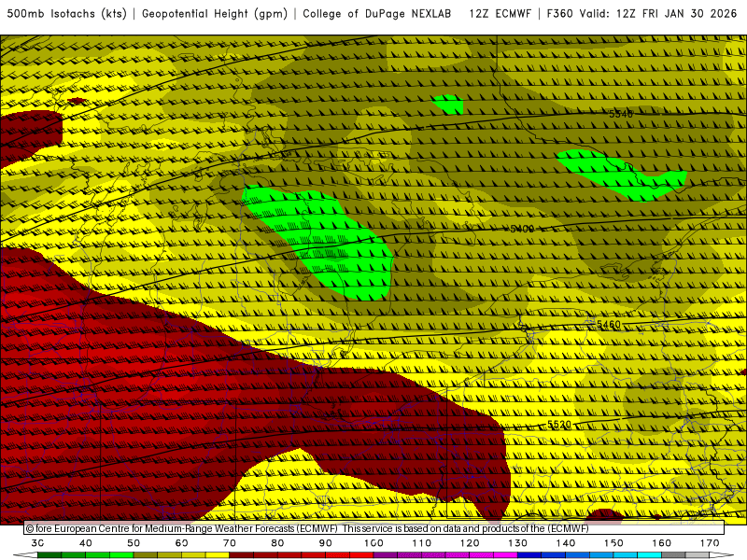This screenshot has width=747, height=560.
Task: Click the 100 label on the color scale
Action: 373,543
